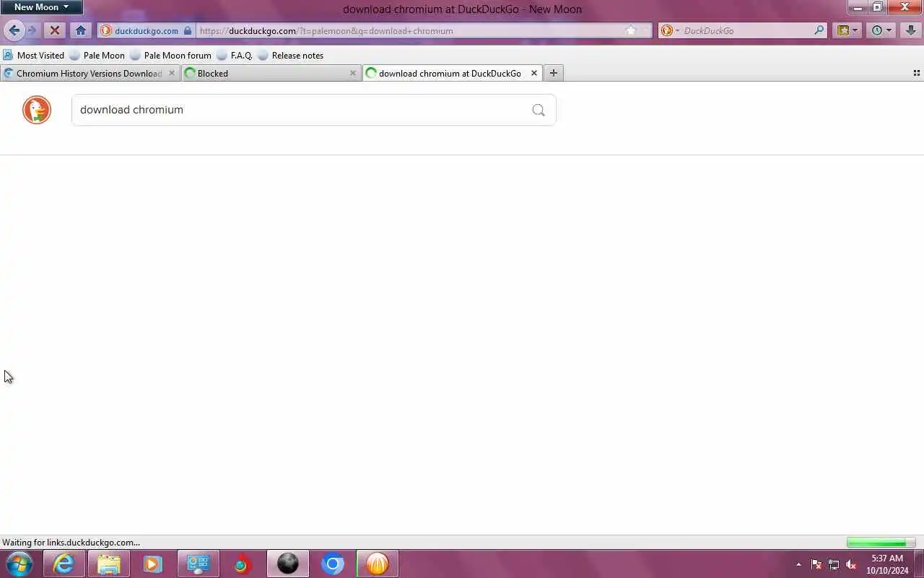Open a new tab with plus button
This screenshot has height=578, width=924.
coord(554,73)
